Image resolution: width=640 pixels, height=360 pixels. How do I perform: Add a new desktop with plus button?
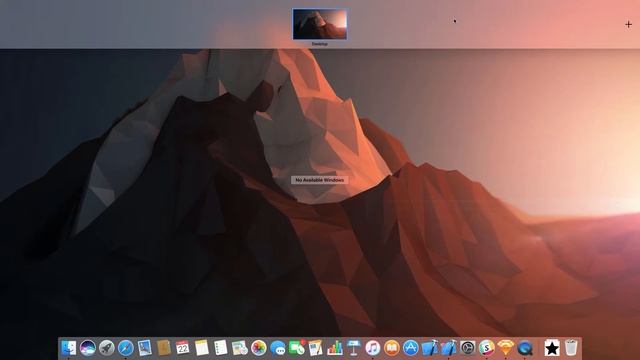point(628,24)
